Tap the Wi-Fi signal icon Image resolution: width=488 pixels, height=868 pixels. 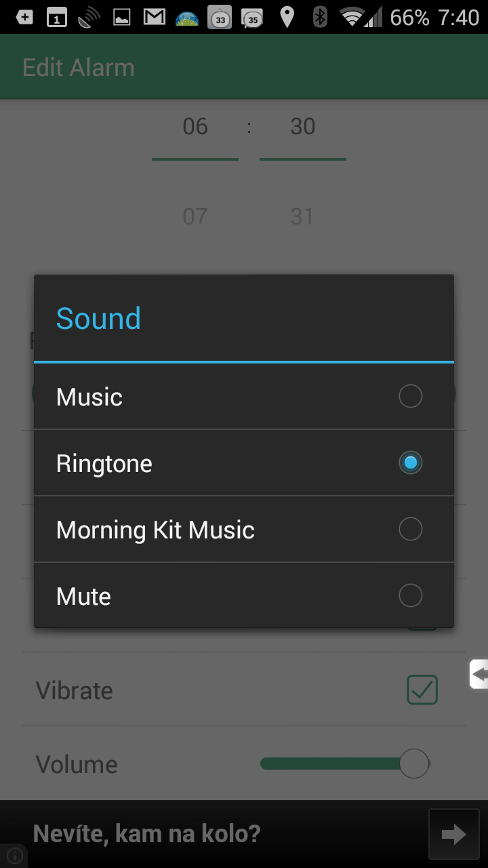(352, 17)
